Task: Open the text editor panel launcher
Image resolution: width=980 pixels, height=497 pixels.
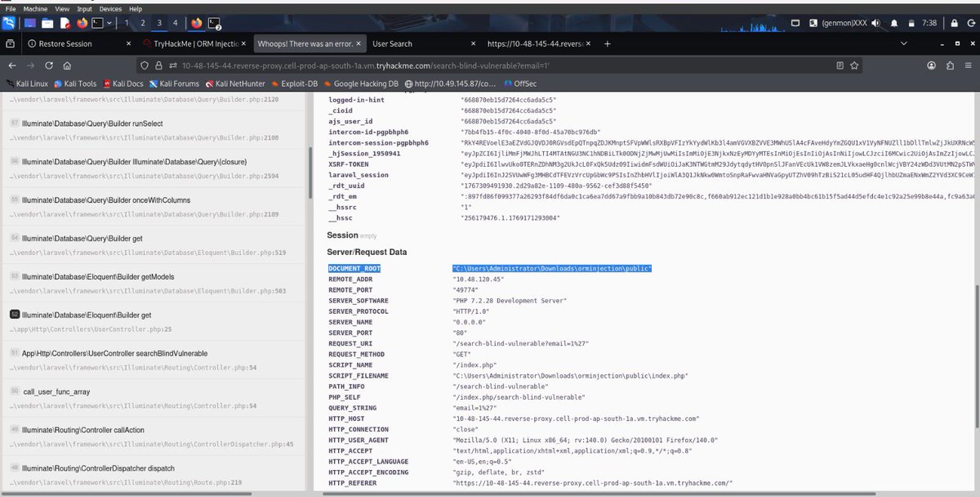Action: click(64, 23)
